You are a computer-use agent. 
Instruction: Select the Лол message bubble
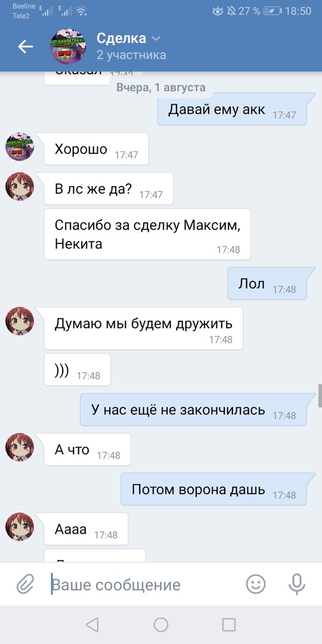click(x=267, y=283)
